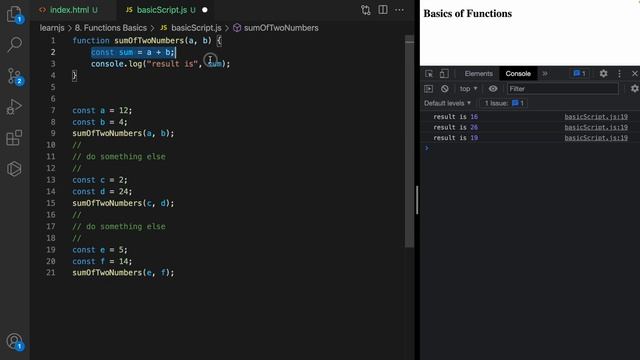Click 'const f = 14;' code line
Screen dimensions: 640x360
102,261
